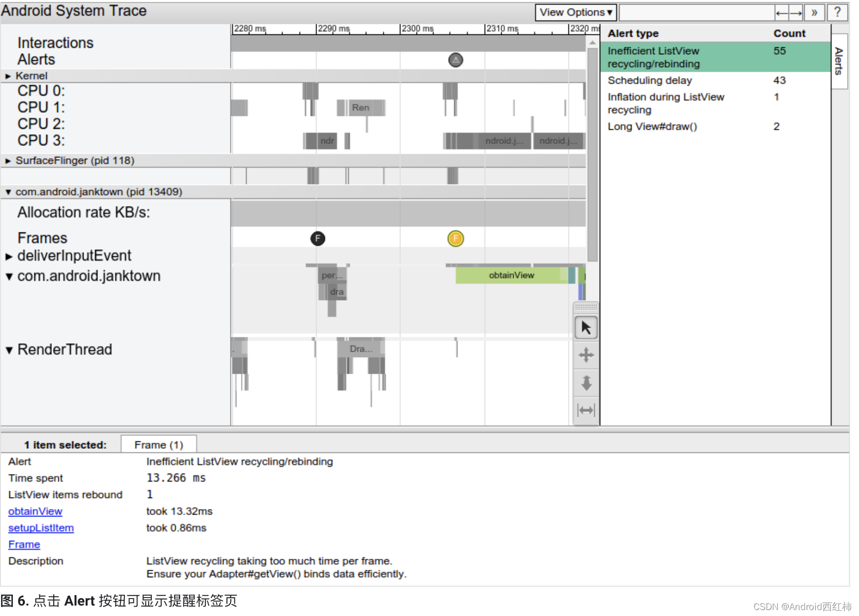Click the Ren slice on CPU 1
Image resolution: width=859 pixels, height=616 pixels.
click(x=361, y=107)
